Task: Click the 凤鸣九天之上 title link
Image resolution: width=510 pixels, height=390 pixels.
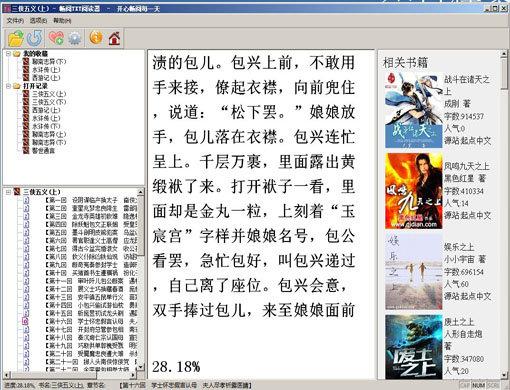Action: (467, 166)
